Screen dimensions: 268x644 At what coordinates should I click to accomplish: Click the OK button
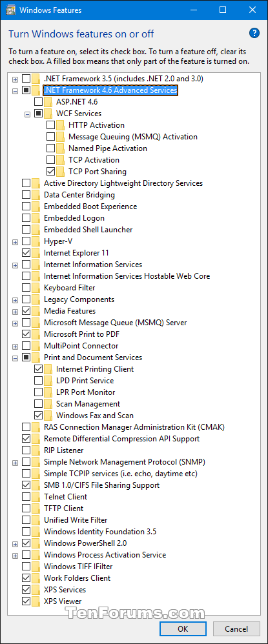tap(183, 629)
